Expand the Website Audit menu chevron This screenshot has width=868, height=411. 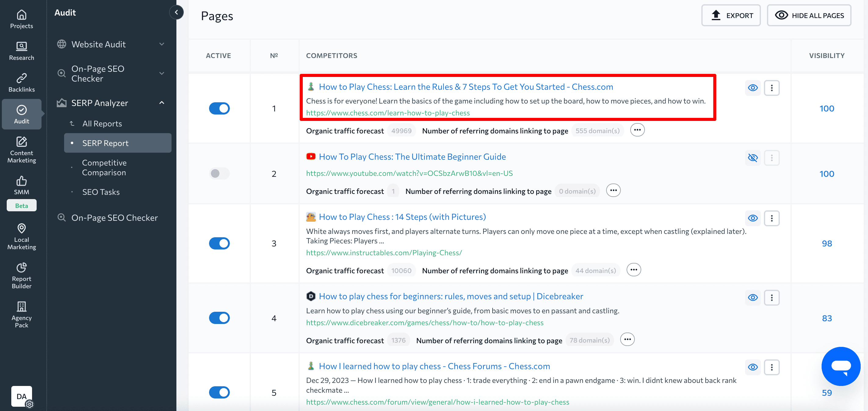162,44
